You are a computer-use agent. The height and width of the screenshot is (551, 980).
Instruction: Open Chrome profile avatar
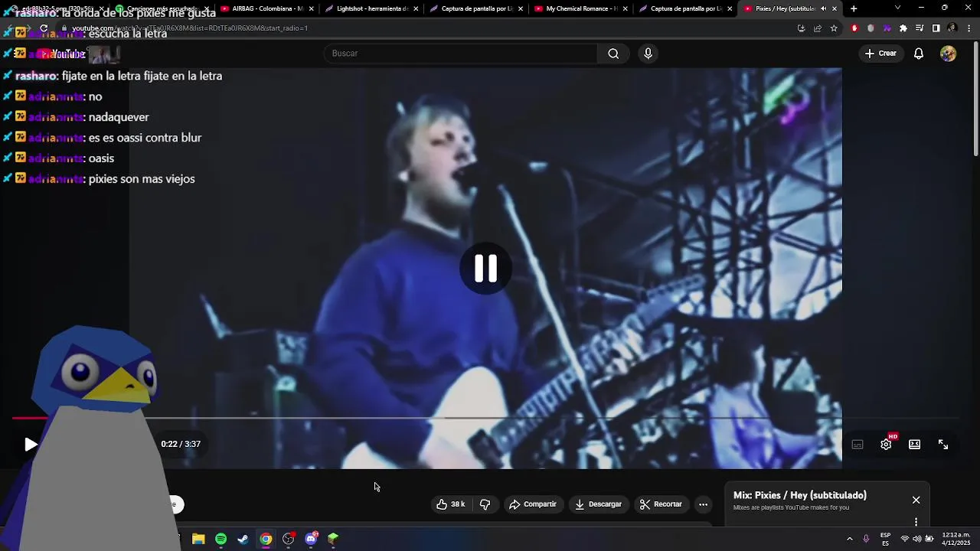click(x=952, y=28)
